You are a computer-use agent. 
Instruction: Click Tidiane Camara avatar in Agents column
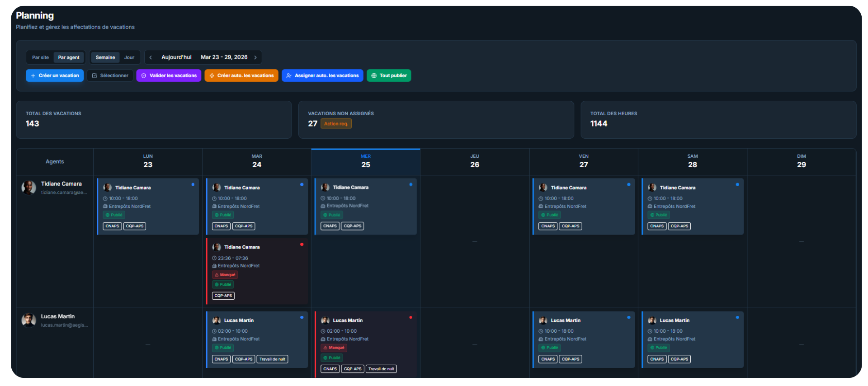point(29,188)
